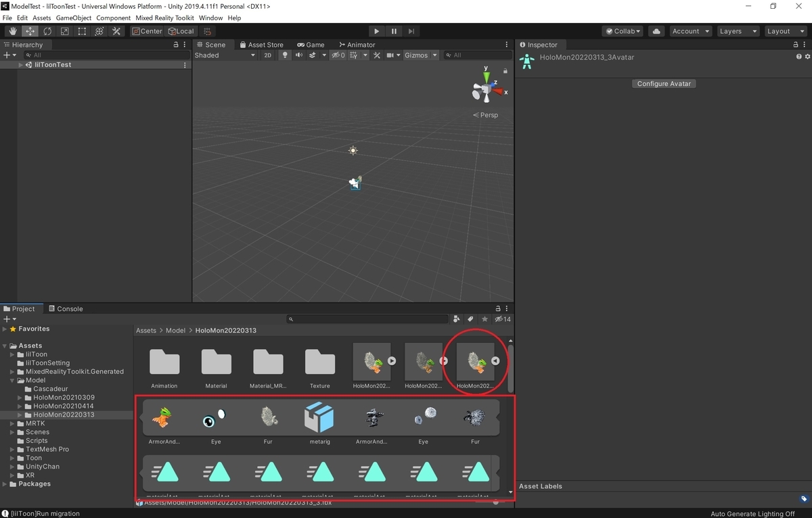Viewport: 812px width, 518px height.
Task: Switch to the Game tab
Action: (x=311, y=45)
